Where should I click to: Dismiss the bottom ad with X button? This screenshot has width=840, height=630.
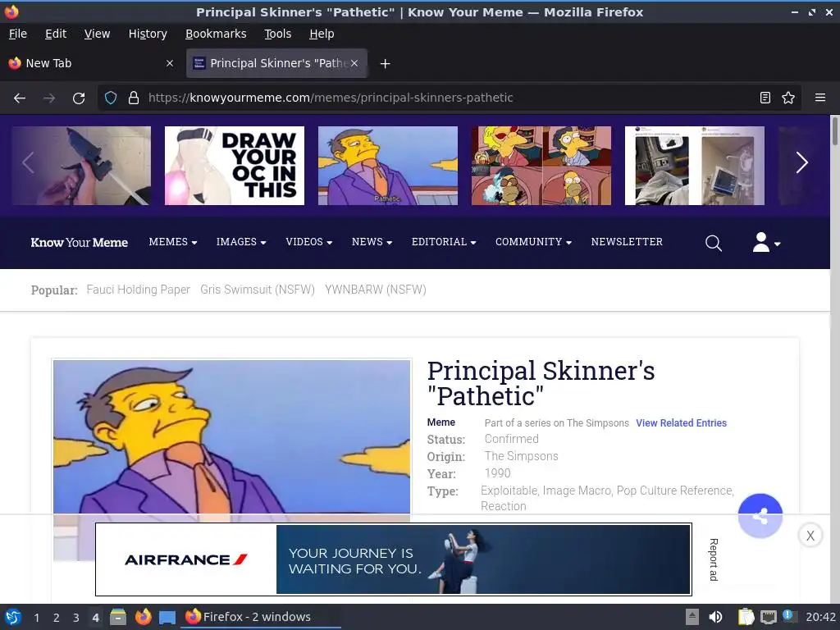810,535
